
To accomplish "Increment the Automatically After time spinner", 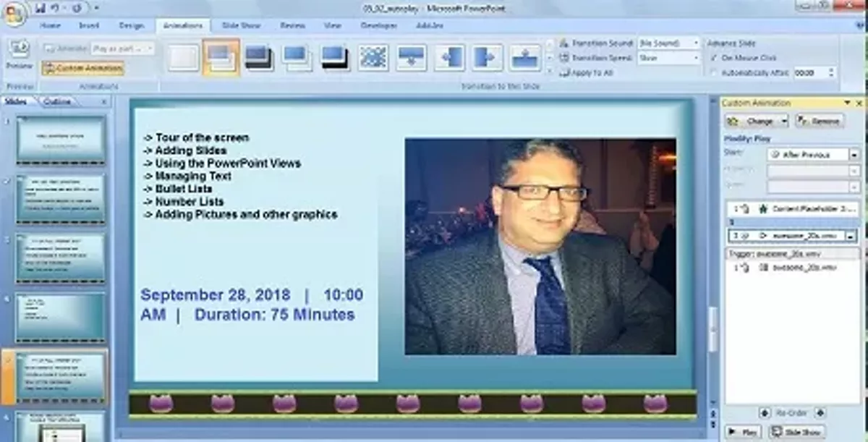I will click(x=832, y=69).
